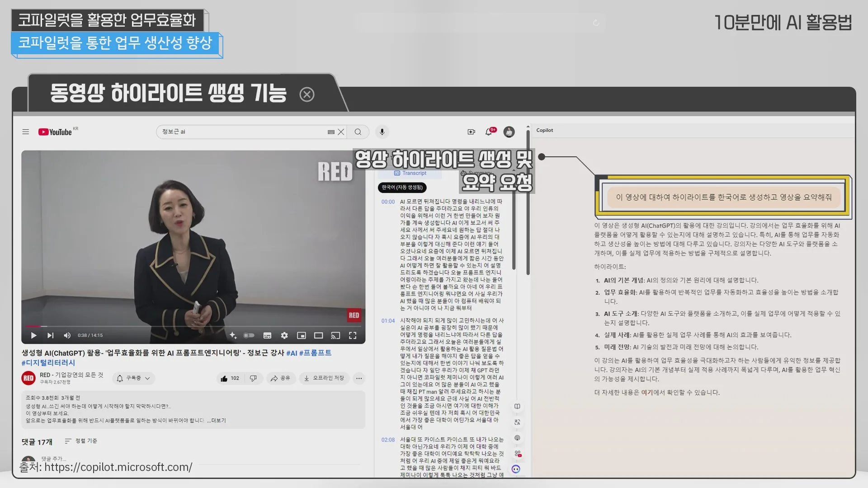Enter full screen mode
The height and width of the screenshot is (488, 868).
click(x=353, y=335)
